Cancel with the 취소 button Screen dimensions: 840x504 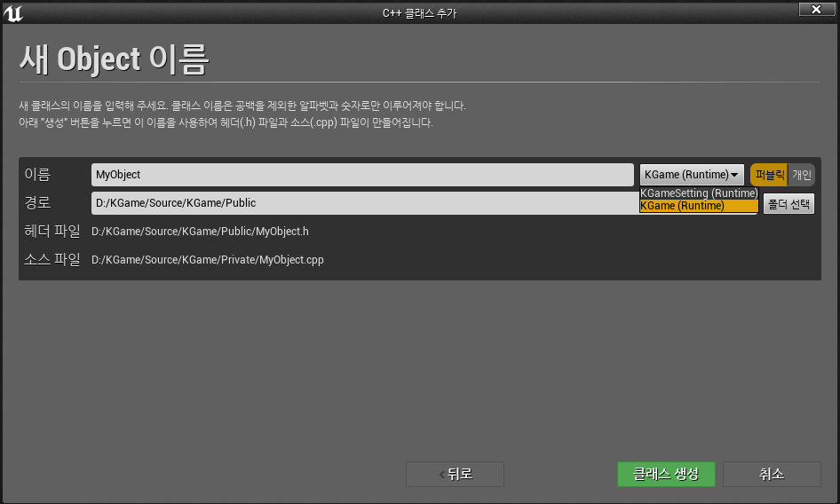pos(772,474)
